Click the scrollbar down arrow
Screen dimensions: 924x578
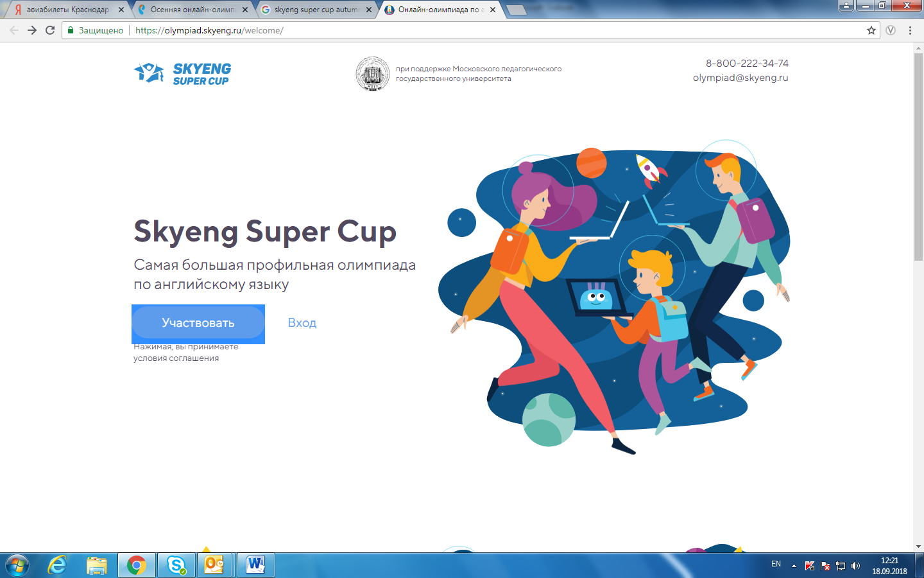pyautogui.click(x=918, y=547)
